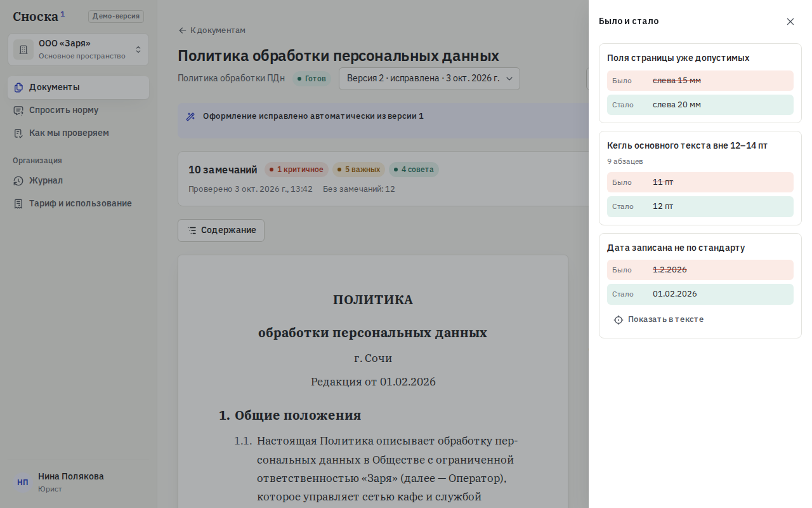The height and width of the screenshot is (508, 812).
Task: Click the «Готов» status badge
Action: tap(311, 79)
